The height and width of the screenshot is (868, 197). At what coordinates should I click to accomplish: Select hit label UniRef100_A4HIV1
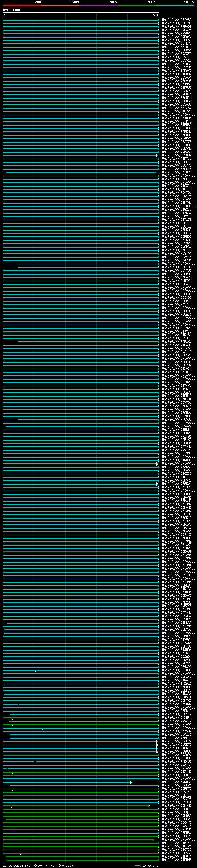click(177, 843)
